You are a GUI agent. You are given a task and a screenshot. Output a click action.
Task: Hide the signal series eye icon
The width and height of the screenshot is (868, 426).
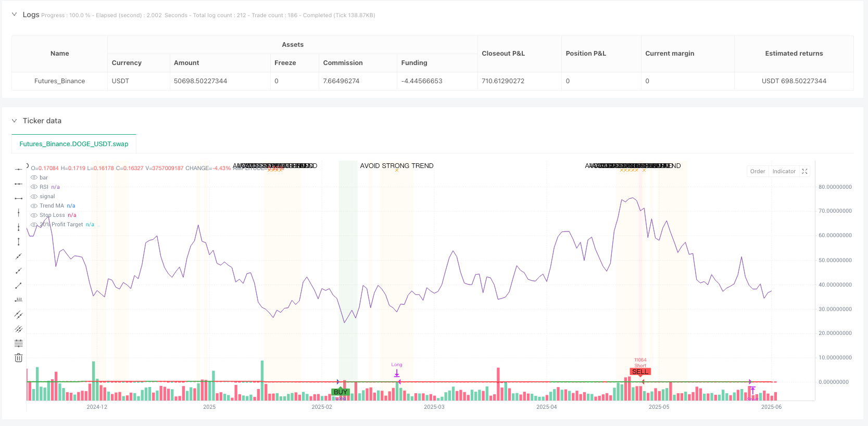(34, 197)
